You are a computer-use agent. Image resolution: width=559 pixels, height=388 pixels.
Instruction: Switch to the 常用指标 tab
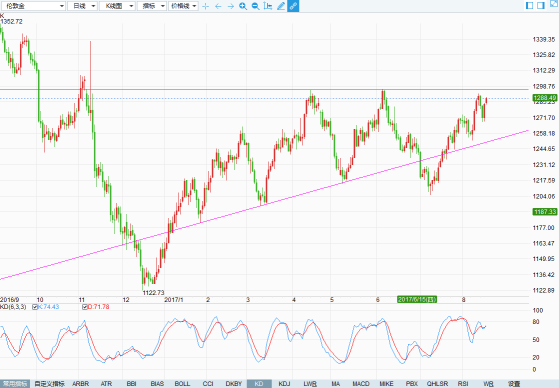click(15, 384)
